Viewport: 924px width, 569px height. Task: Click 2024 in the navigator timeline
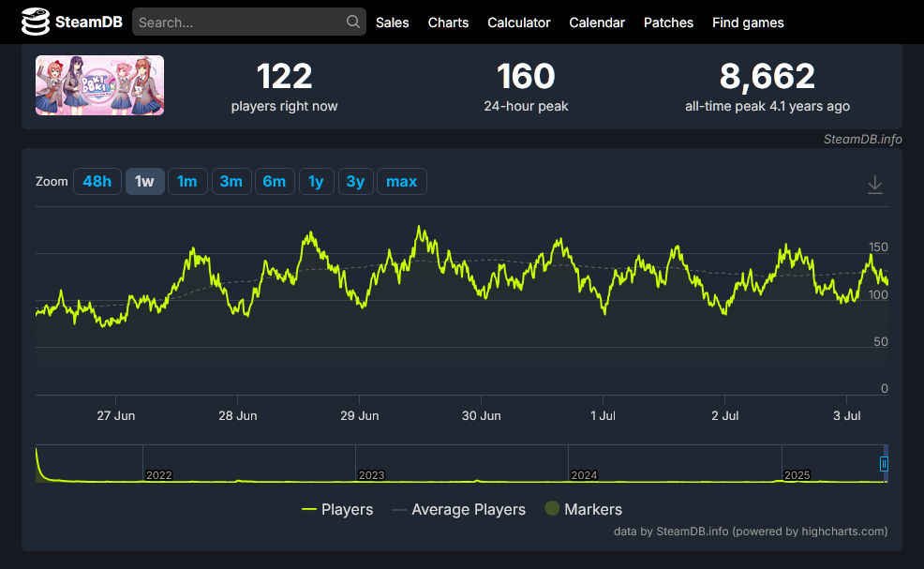(x=585, y=475)
